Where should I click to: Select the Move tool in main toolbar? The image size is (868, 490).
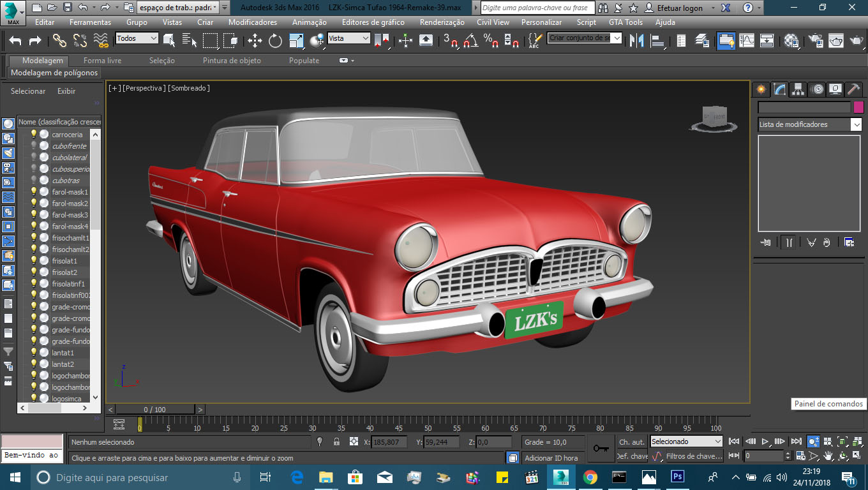[x=255, y=41]
